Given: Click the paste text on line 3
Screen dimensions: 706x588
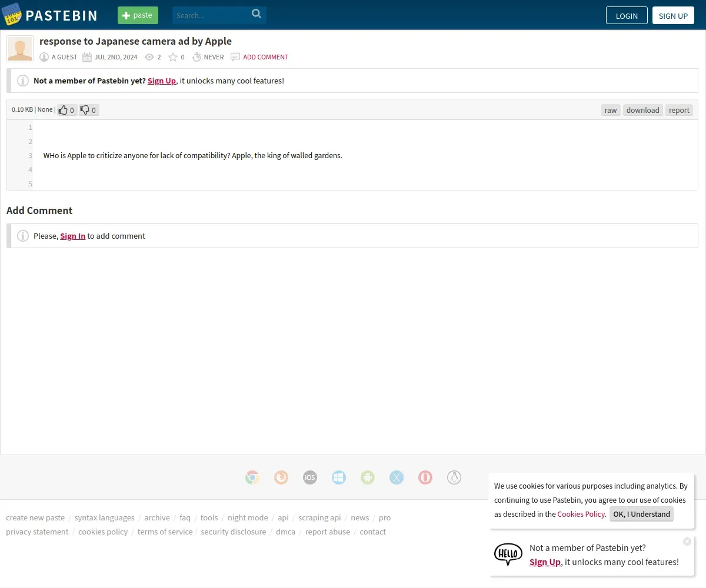Looking at the screenshot, I should click(193, 156).
